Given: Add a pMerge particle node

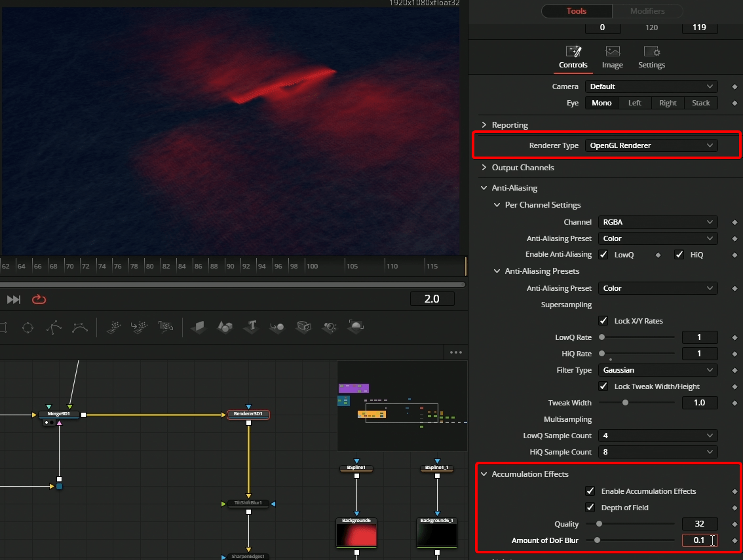Looking at the screenshot, I should pyautogui.click(x=140, y=327).
